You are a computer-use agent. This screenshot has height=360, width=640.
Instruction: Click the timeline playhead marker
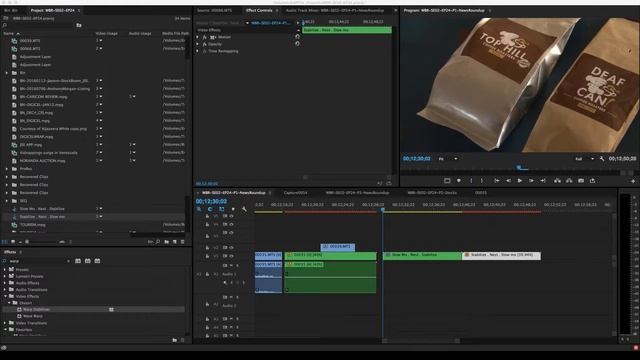382,209
